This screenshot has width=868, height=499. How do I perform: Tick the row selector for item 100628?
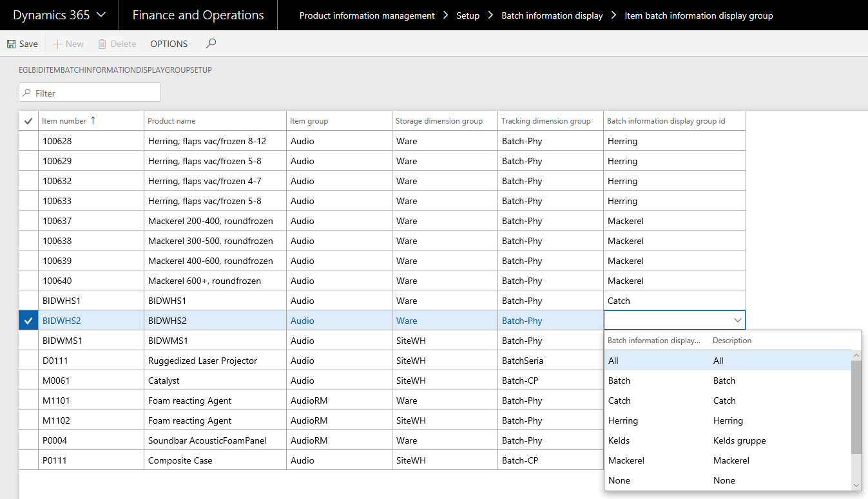coord(28,141)
